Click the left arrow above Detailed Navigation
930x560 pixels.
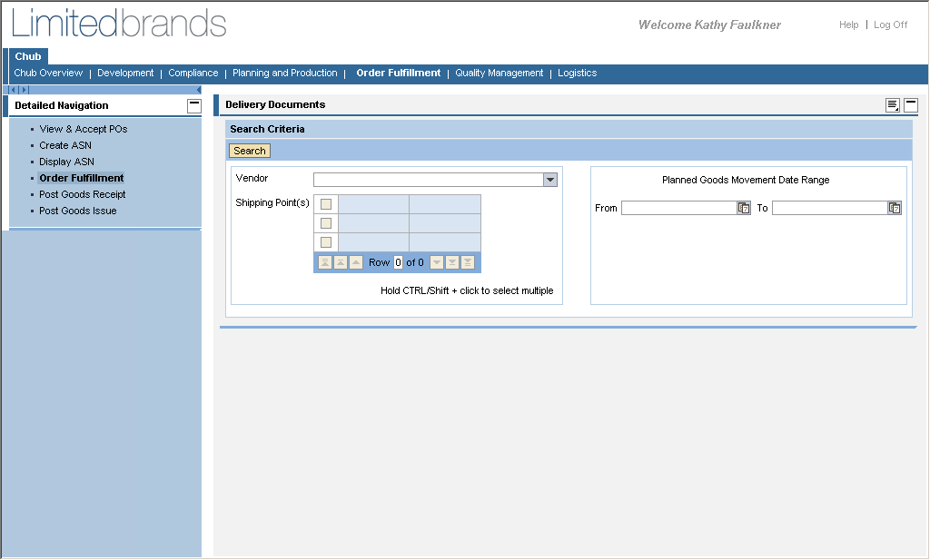tap(13, 90)
